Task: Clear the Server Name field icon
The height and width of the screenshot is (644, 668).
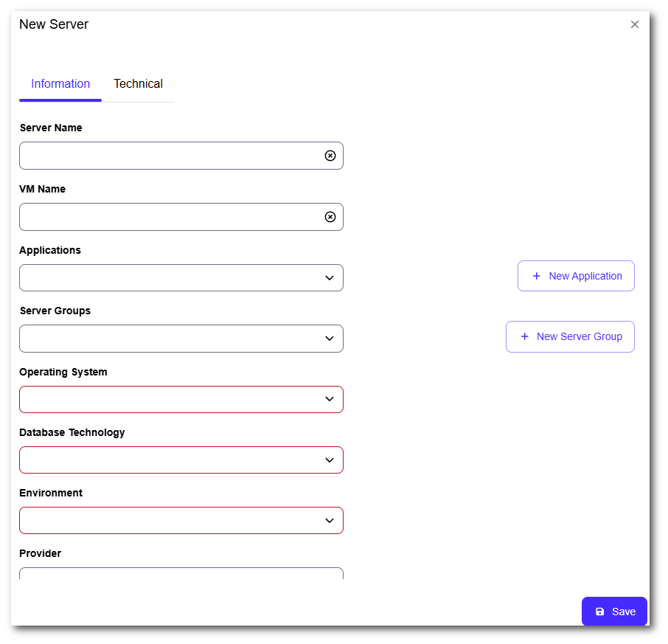Action: (x=330, y=156)
